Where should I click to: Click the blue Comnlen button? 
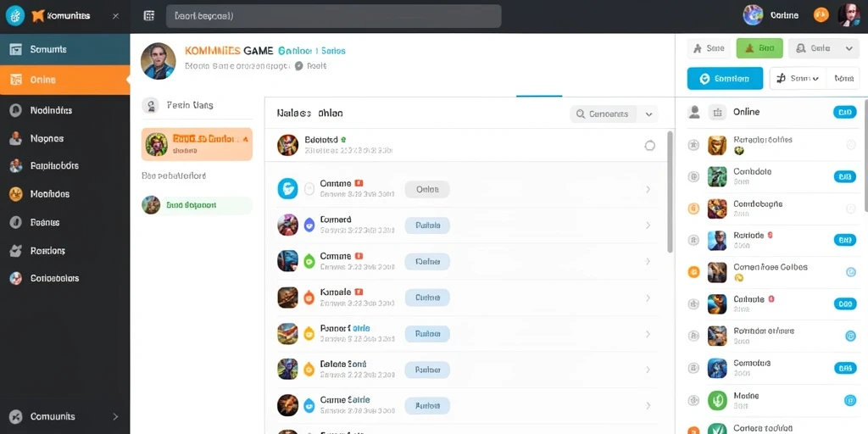tap(725, 79)
